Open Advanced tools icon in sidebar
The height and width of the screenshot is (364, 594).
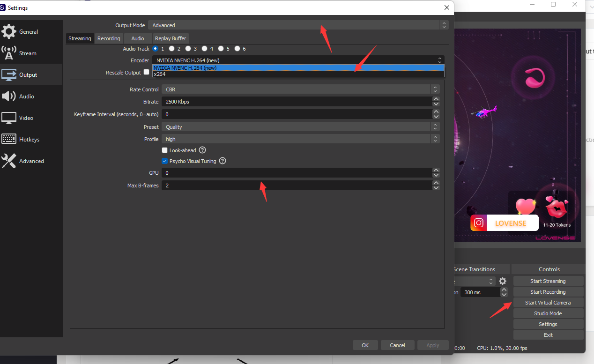point(9,161)
